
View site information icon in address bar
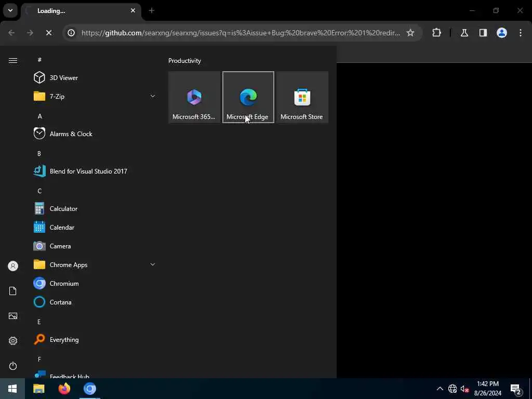[x=71, y=33]
